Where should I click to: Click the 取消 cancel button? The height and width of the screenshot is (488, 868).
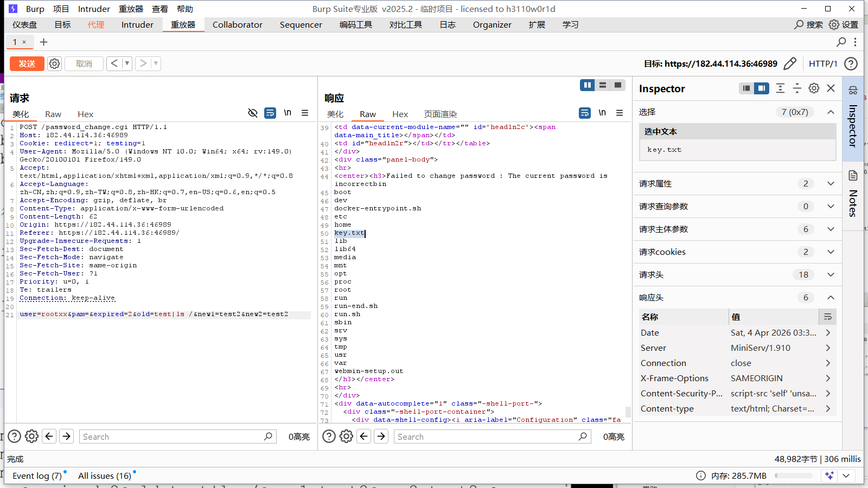[84, 63]
